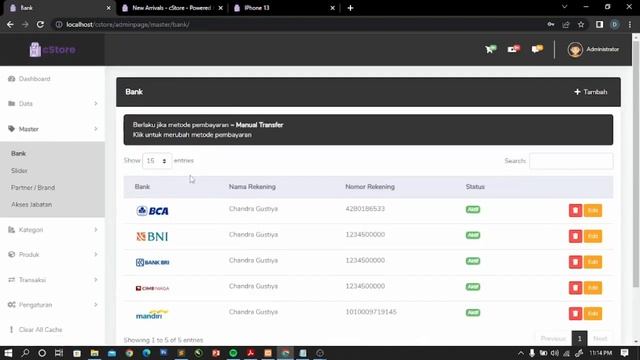The image size is (640, 360).
Task: Expand the Produk sidebar menu
Action: point(52,255)
